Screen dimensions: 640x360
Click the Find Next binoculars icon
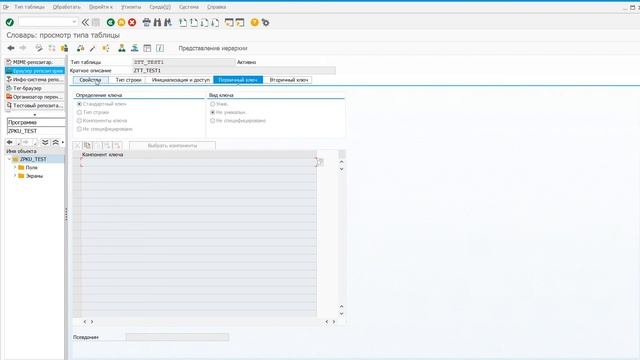(x=168, y=22)
